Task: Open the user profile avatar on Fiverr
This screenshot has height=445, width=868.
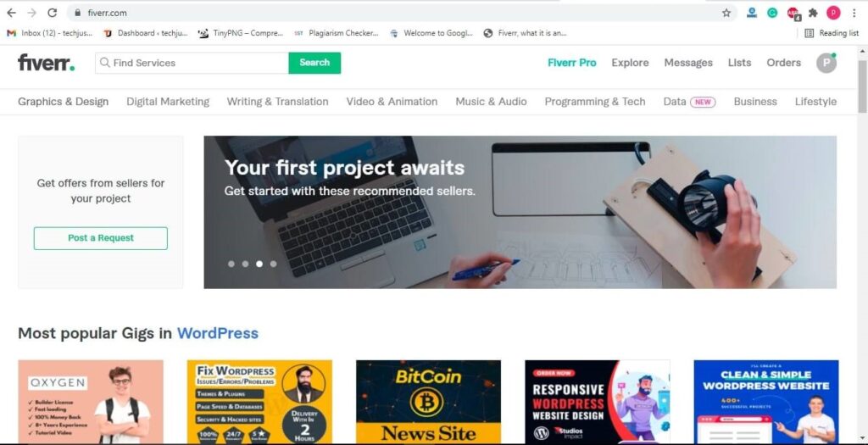Action: coord(826,63)
